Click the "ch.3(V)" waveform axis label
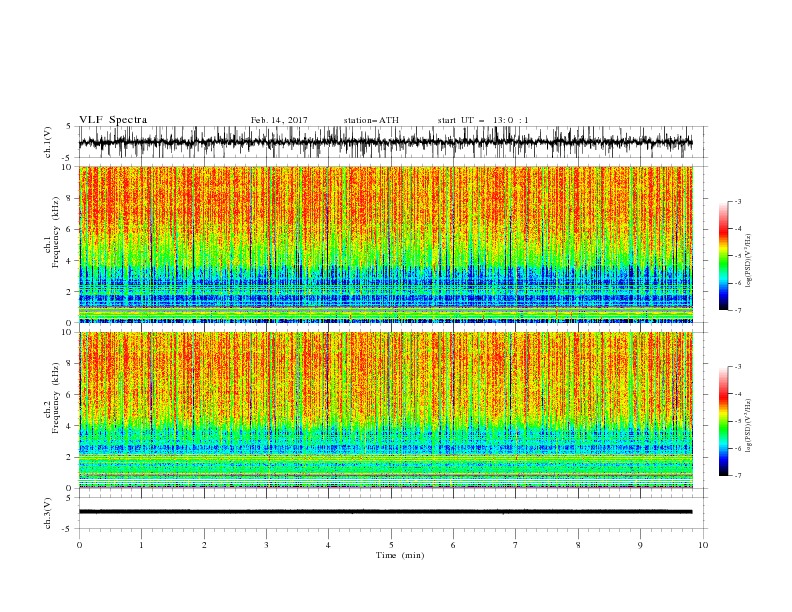 pyautogui.click(x=48, y=513)
